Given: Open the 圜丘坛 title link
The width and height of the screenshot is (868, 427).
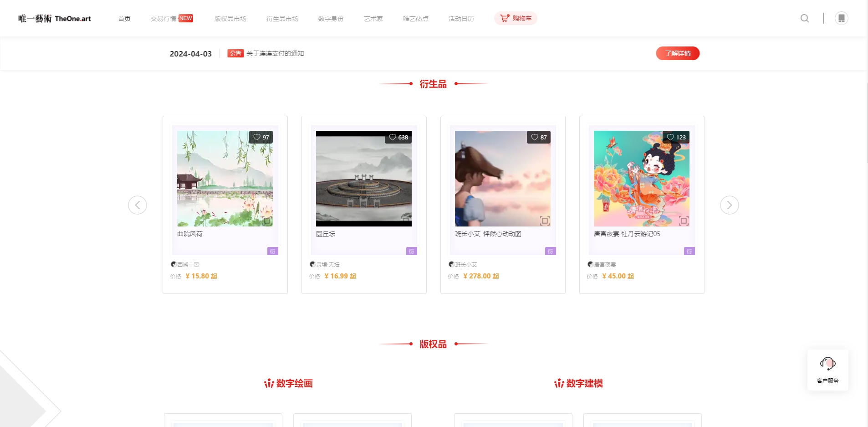Looking at the screenshot, I should coord(326,234).
